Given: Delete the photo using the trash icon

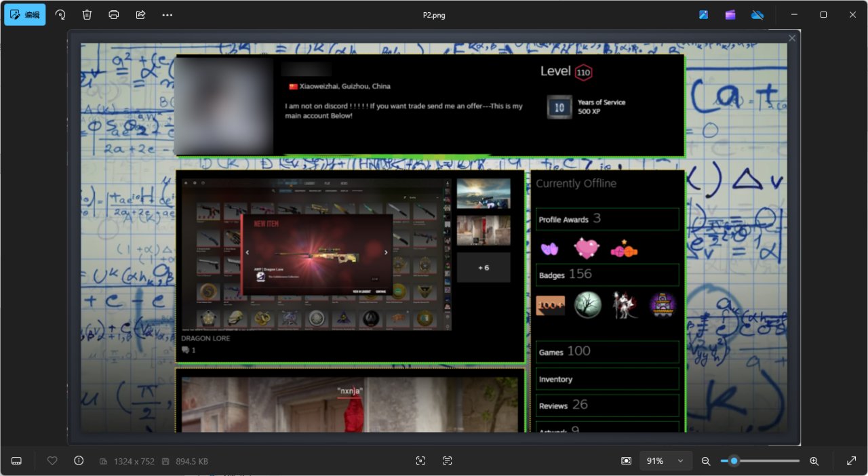Looking at the screenshot, I should click(87, 14).
